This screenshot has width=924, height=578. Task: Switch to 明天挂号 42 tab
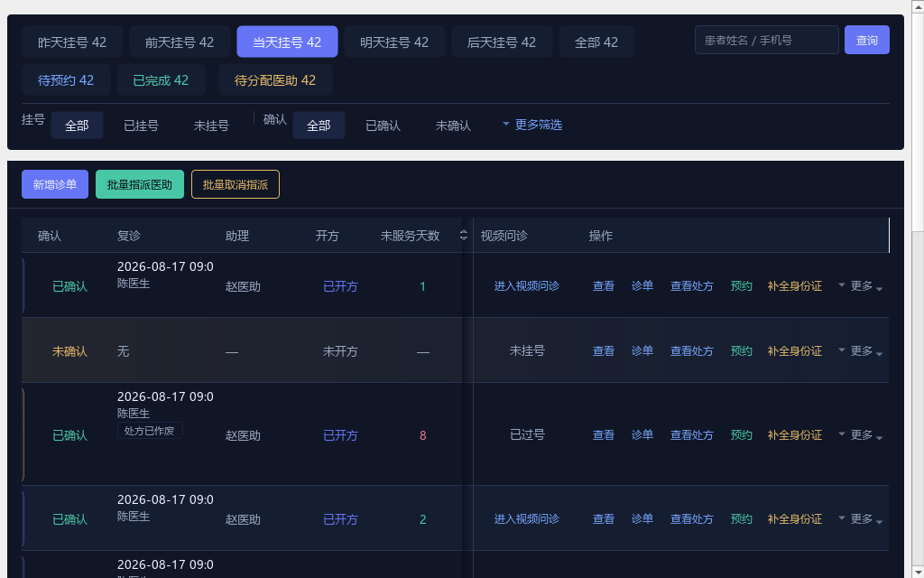394,42
